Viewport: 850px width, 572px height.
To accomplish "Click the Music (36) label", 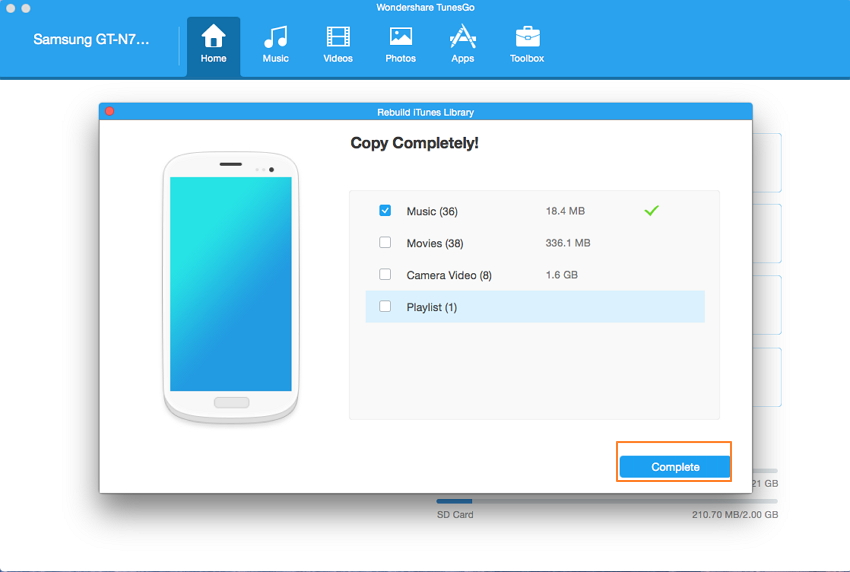I will [432, 211].
